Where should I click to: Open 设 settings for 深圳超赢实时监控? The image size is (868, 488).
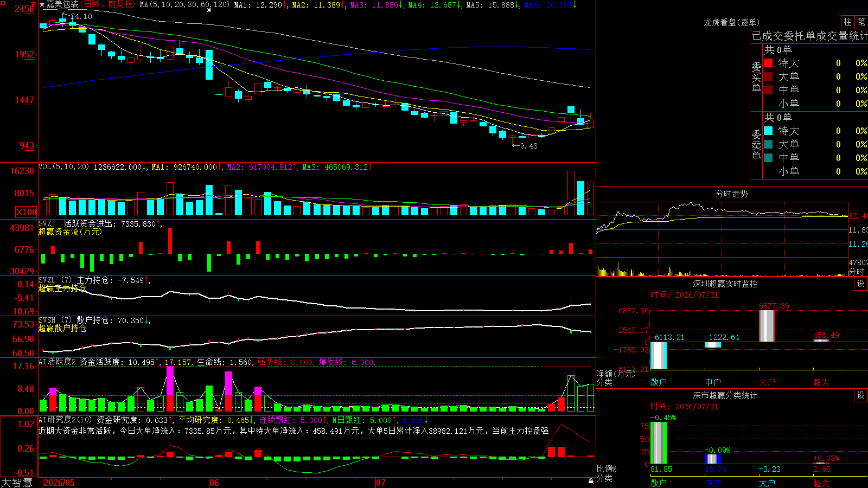point(861,284)
